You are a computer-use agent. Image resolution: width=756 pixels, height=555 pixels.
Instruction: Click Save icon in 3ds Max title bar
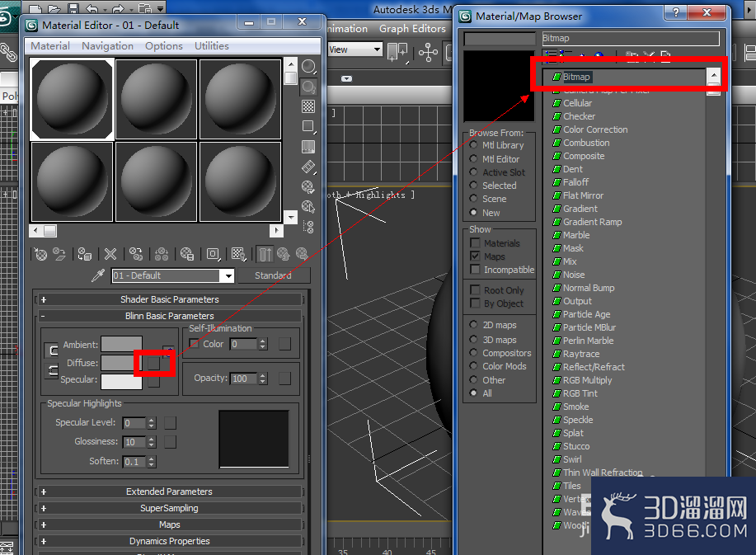[73, 8]
